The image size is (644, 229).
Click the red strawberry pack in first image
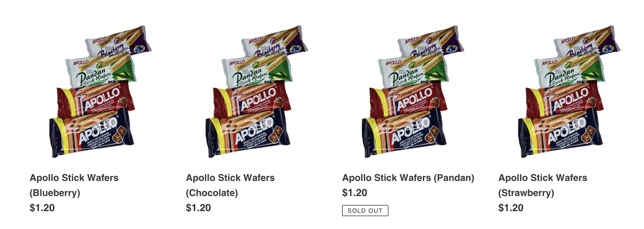click(x=95, y=101)
